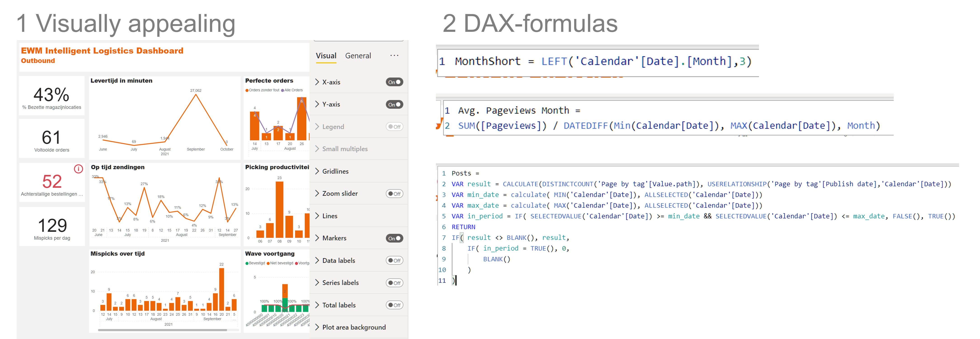This screenshot has width=980, height=339.
Task: Click the Mispicks over tijd chart title
Action: click(118, 253)
